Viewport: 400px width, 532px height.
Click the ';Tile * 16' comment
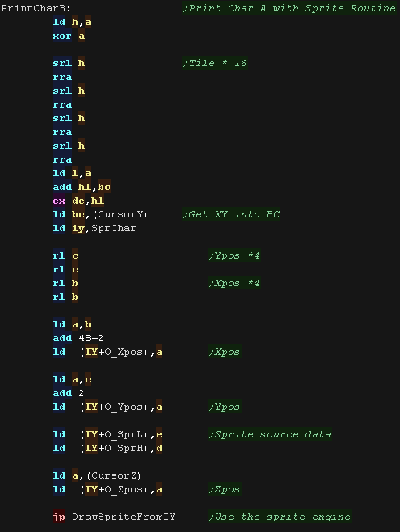[215, 63]
